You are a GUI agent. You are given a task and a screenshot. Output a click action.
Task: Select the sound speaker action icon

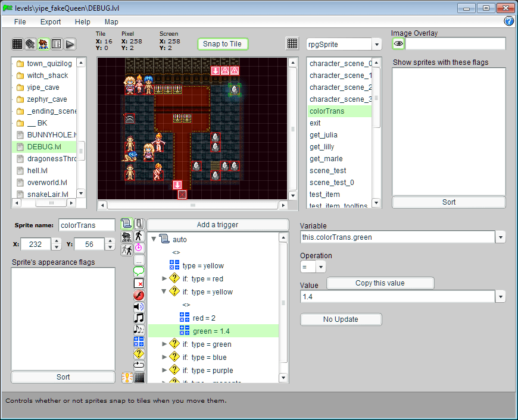(x=139, y=306)
